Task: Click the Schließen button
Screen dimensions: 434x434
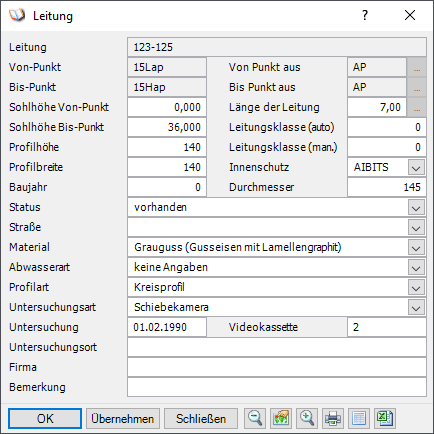Action: coord(201,419)
